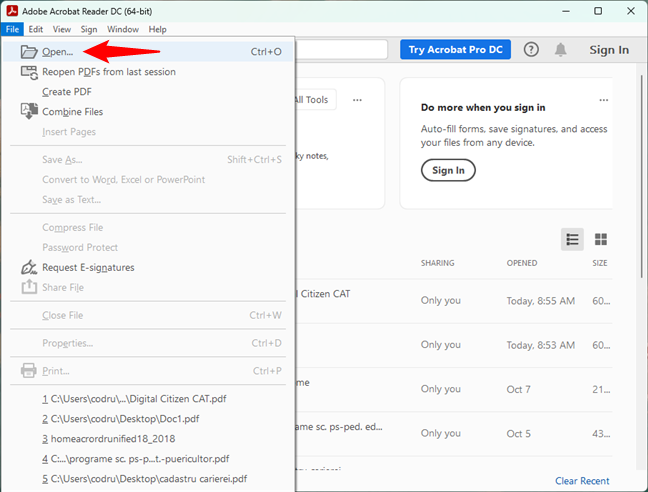Click 'Do more when you sign in' heading
The height and width of the screenshot is (492, 648).
483,107
